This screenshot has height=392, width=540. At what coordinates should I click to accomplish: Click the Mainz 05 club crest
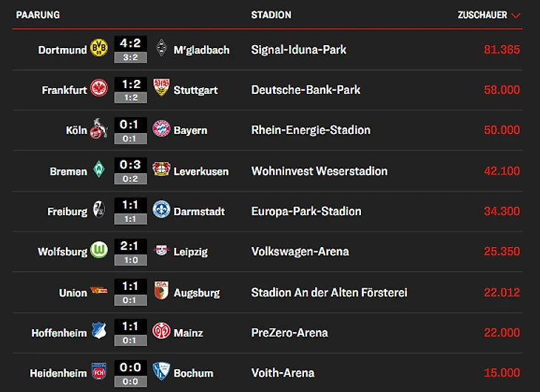coord(161,331)
